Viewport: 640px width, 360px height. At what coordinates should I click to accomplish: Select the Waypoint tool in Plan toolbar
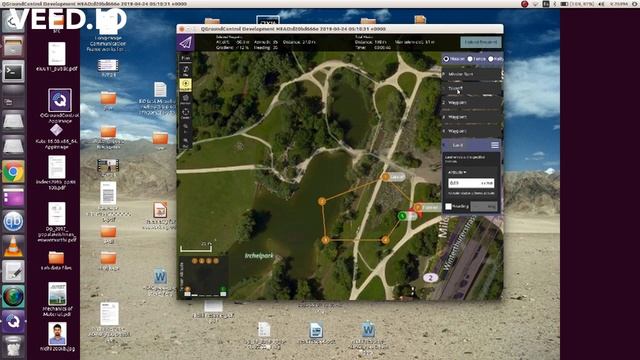pos(185,99)
